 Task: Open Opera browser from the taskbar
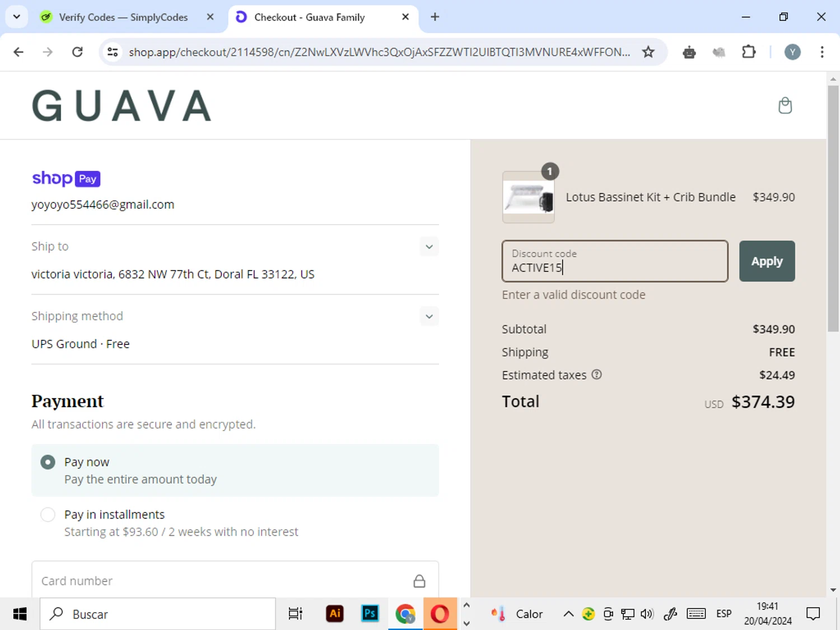[440, 614]
